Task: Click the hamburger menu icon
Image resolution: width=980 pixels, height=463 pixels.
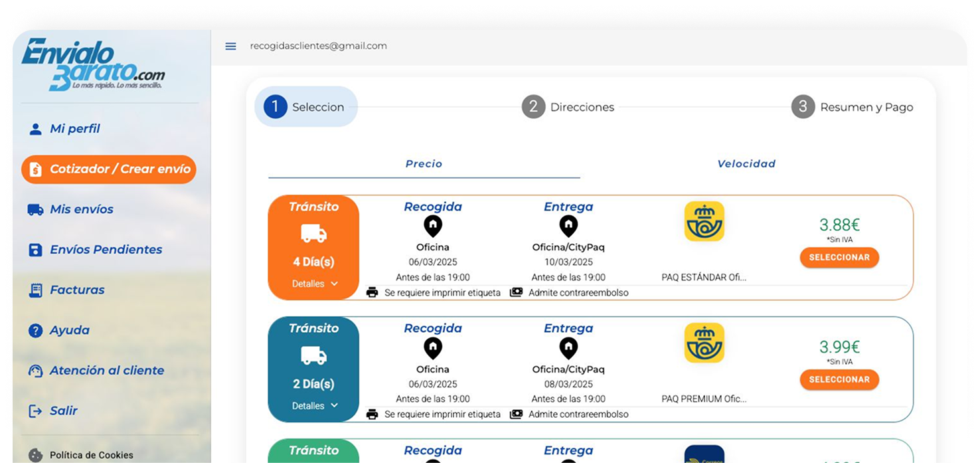Action: [230, 46]
